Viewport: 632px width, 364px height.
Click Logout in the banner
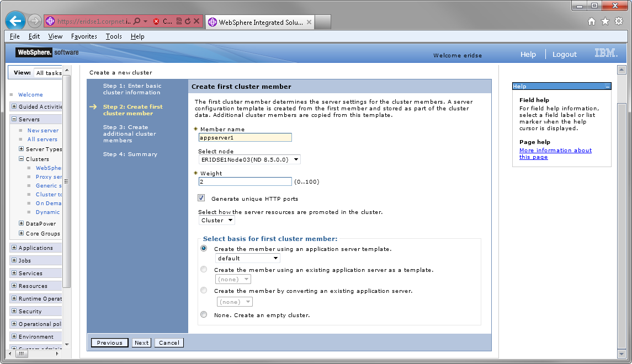(564, 55)
